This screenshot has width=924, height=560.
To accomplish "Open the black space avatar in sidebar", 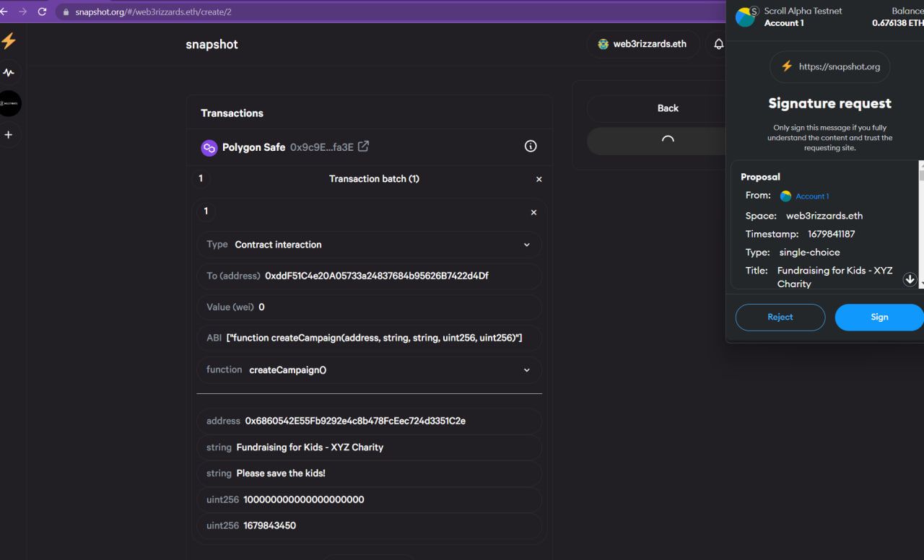I will tap(10, 103).
